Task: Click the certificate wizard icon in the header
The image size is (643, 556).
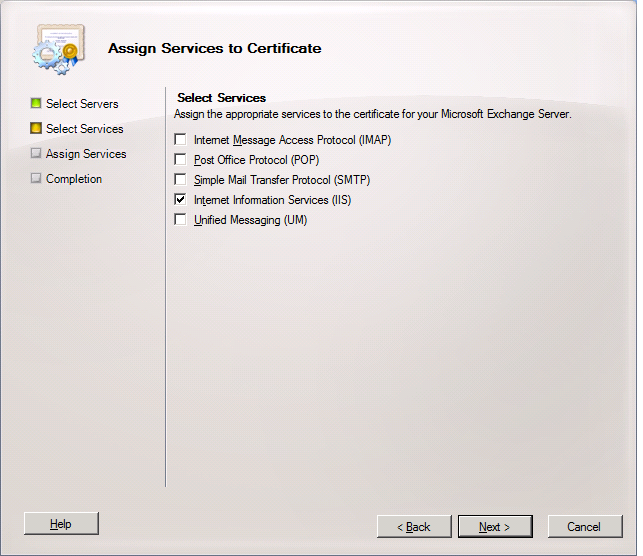Action: (x=57, y=48)
